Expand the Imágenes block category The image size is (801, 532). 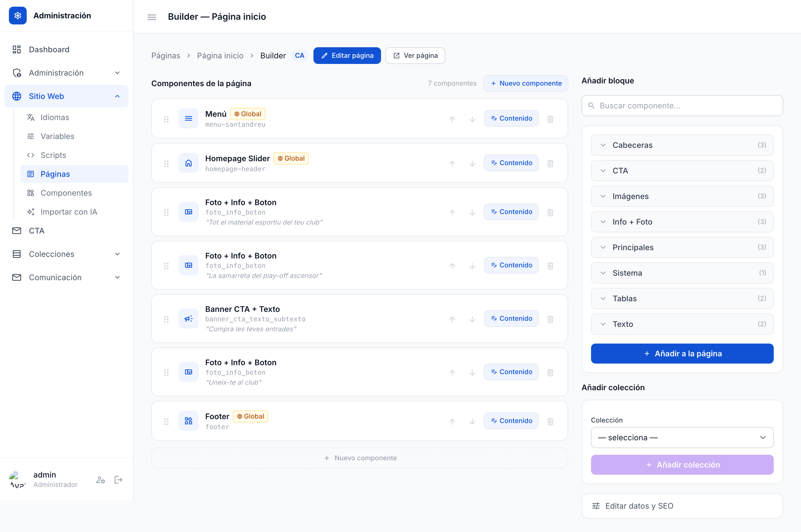tap(682, 196)
